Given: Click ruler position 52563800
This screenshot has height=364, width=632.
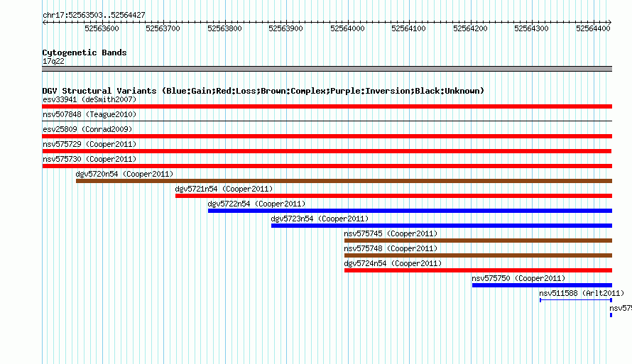Looking at the screenshot, I should [224, 28].
